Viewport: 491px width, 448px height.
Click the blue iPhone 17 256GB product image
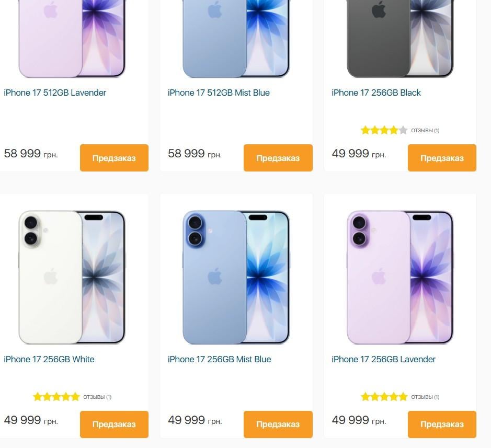[x=236, y=278]
